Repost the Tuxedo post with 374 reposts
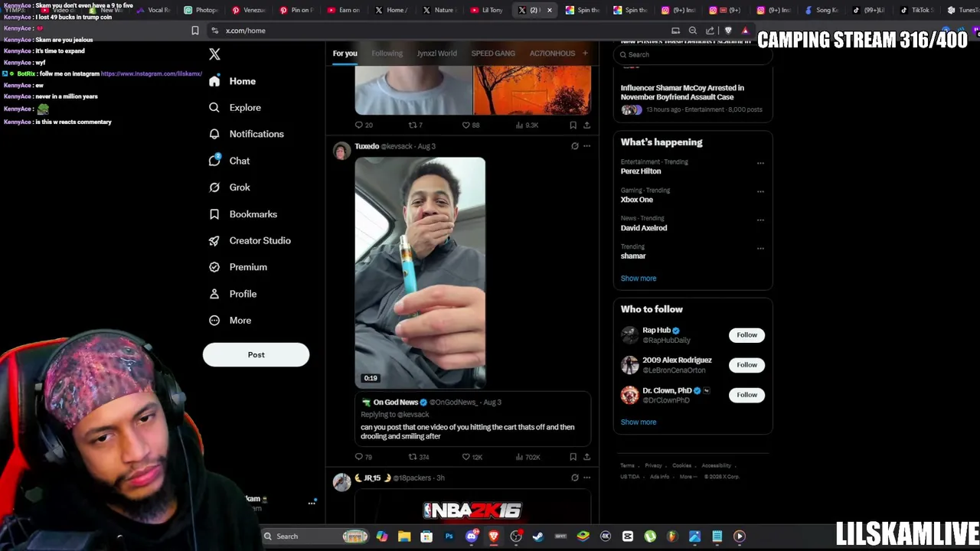Screen dimensions: 980x551 (418, 457)
